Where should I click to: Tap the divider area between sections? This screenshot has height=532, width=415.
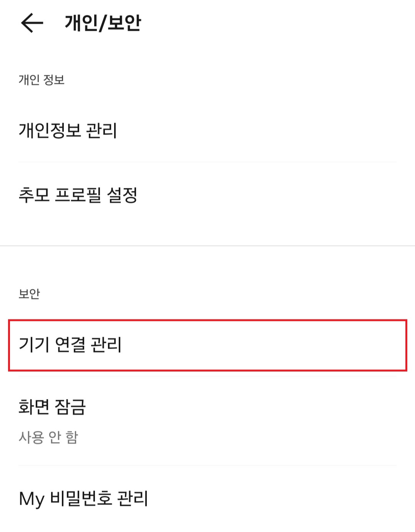[207, 246]
